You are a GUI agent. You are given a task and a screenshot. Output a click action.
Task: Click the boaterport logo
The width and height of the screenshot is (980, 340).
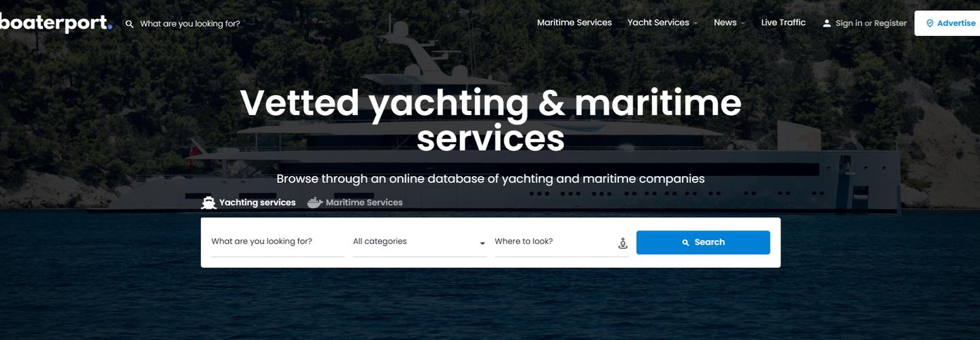tap(56, 22)
